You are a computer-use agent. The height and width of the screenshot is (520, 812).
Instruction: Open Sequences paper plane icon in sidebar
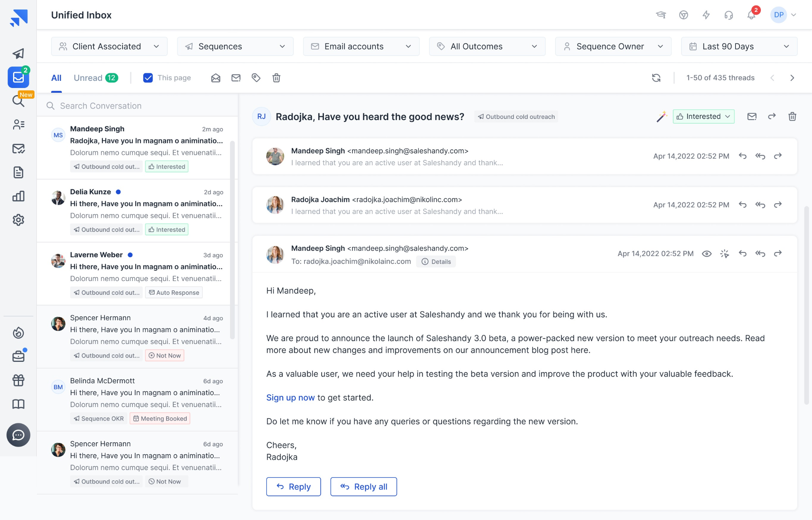[18, 53]
